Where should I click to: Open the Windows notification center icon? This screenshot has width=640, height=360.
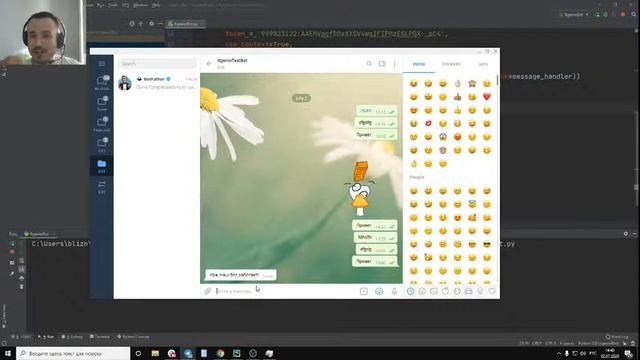coord(629,353)
